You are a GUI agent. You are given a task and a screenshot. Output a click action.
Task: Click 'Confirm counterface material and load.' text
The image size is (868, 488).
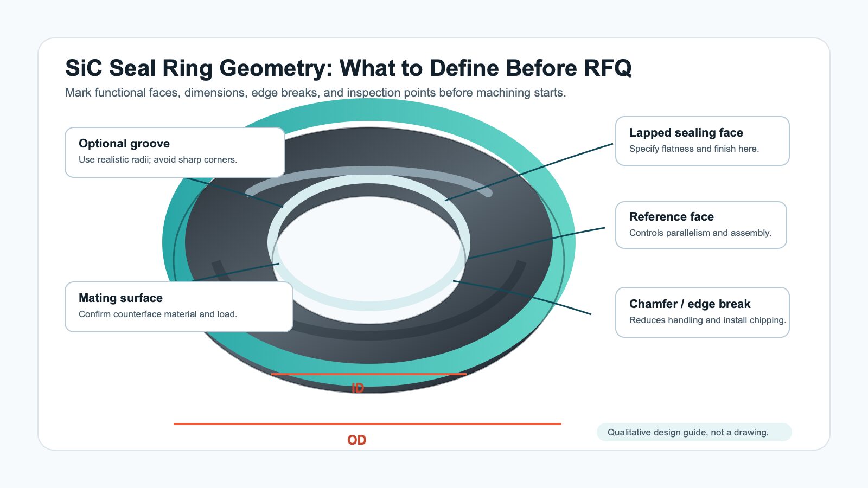click(x=158, y=314)
